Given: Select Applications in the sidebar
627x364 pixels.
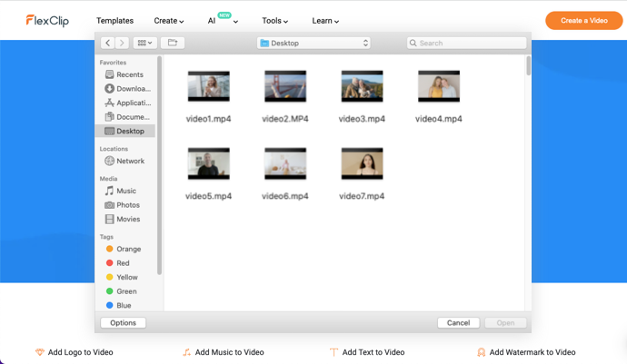Looking at the screenshot, I should [125, 103].
